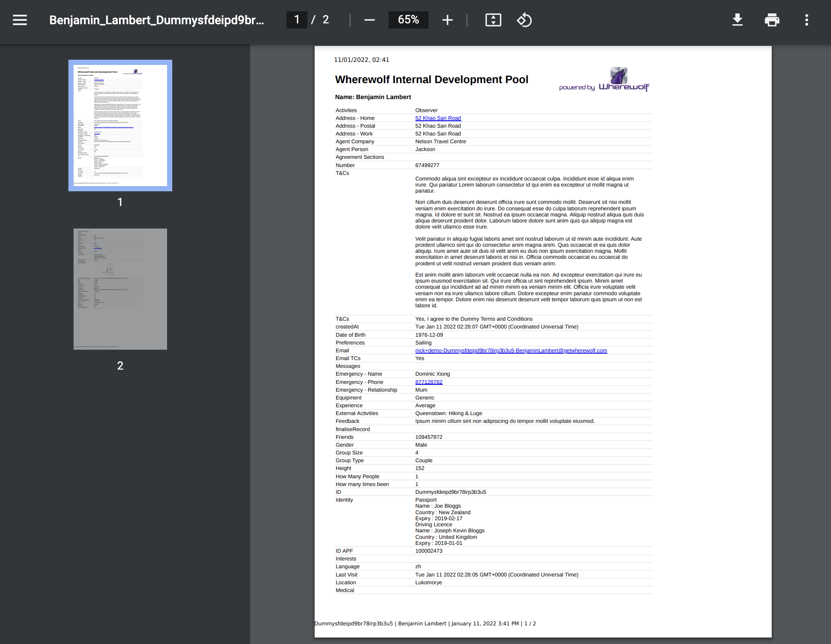This screenshot has height=644, width=831.
Task: Call emergency phone link 877128782
Action: (428, 382)
